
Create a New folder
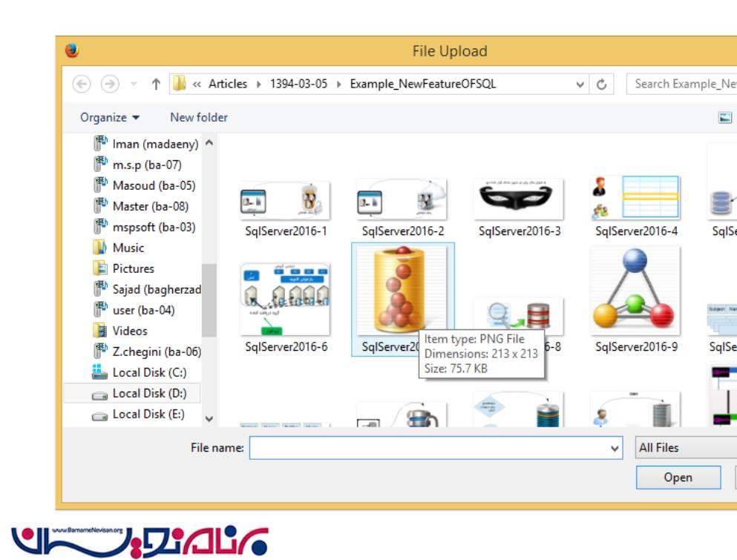(199, 117)
